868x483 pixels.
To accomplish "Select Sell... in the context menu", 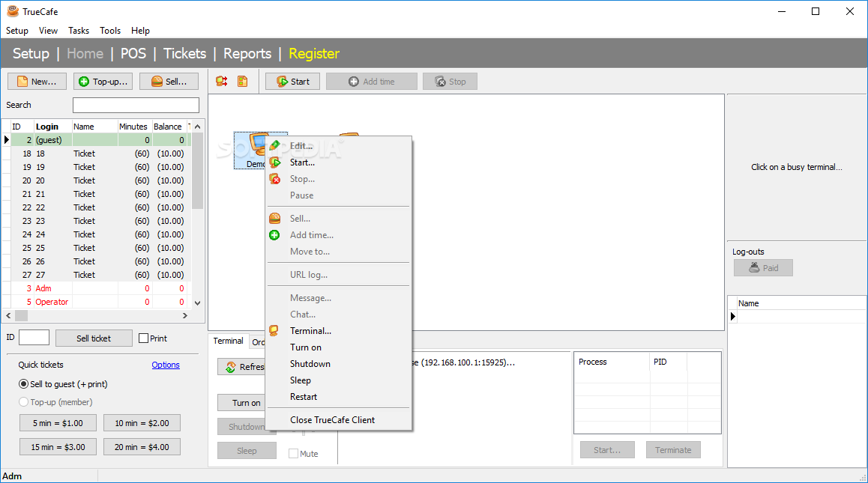I will [x=339, y=219].
